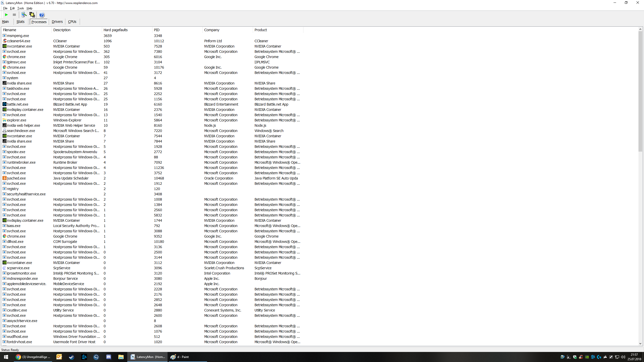Open Steam from the taskbar
644x362 pixels.
(x=71, y=357)
